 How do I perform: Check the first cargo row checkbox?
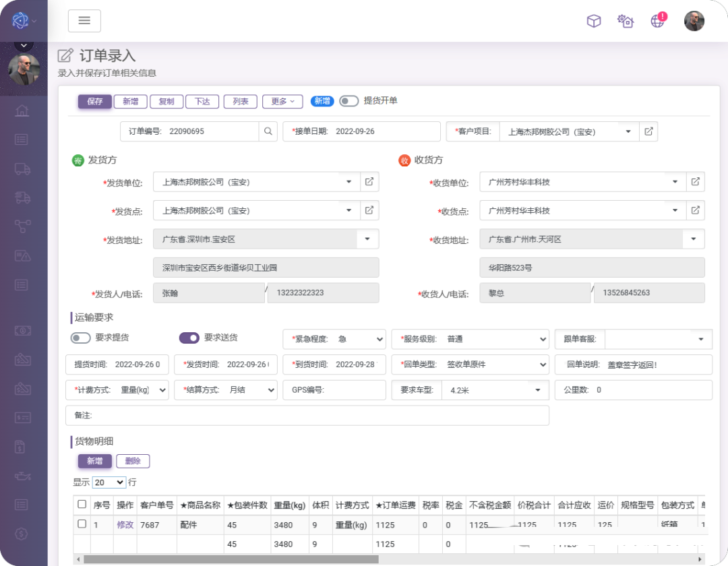[x=82, y=524]
